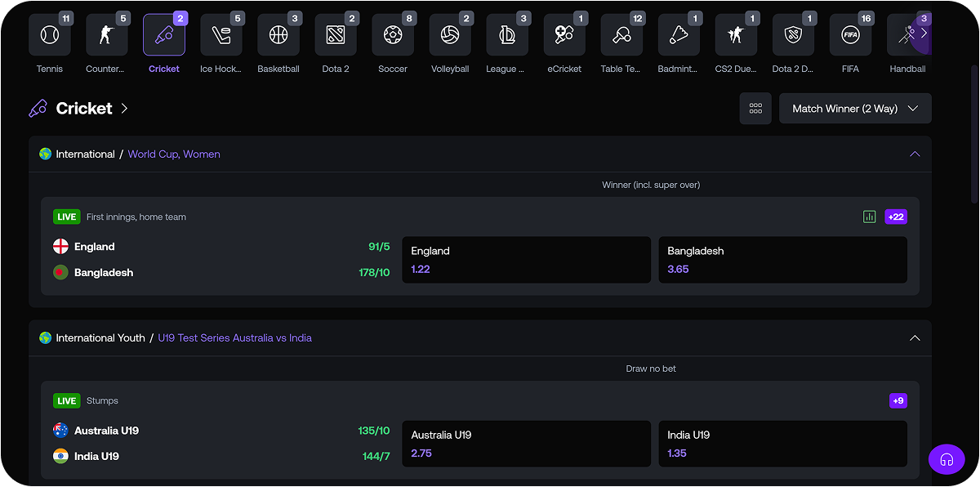The width and height of the screenshot is (980, 487).
Task: Open live support headset chat button
Action: click(947, 459)
